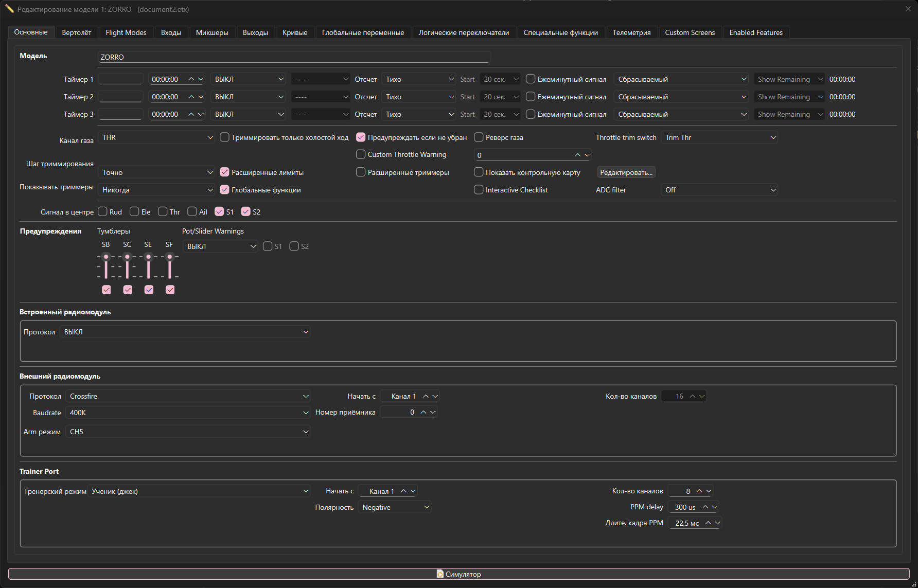Open the Flight Modes tab
This screenshot has width=918, height=588.
tap(126, 32)
